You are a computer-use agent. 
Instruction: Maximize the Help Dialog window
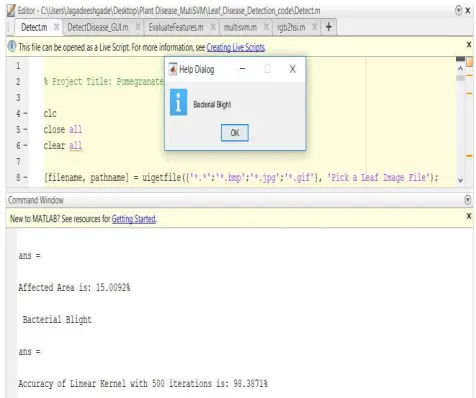tap(267, 69)
